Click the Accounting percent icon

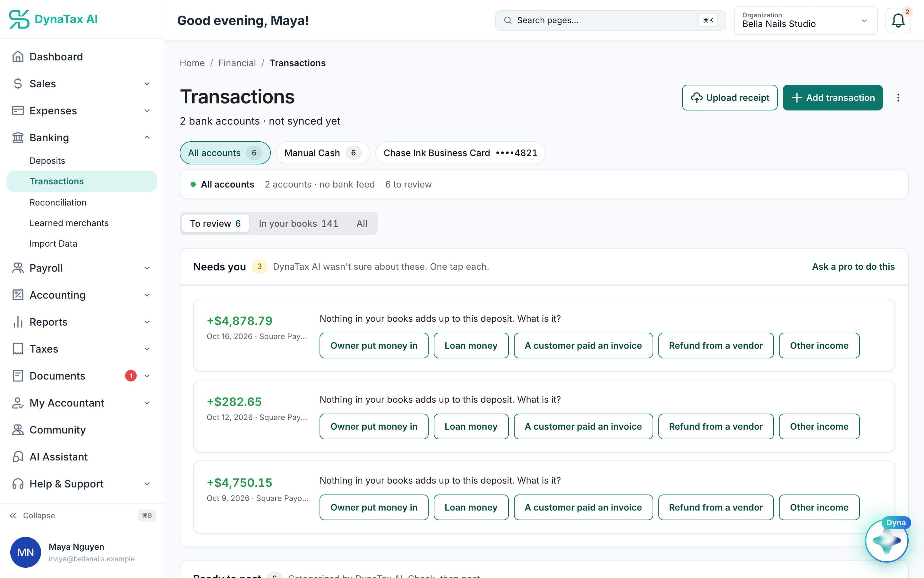pyautogui.click(x=18, y=295)
